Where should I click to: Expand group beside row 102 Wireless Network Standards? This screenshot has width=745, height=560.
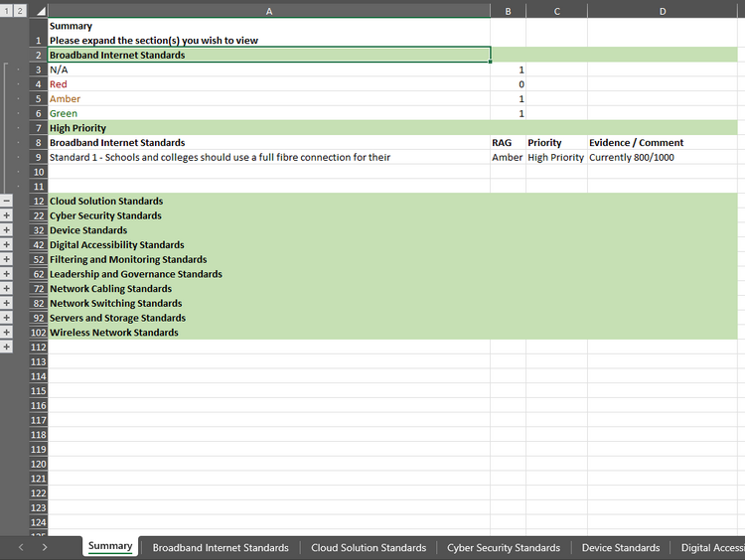(6, 333)
